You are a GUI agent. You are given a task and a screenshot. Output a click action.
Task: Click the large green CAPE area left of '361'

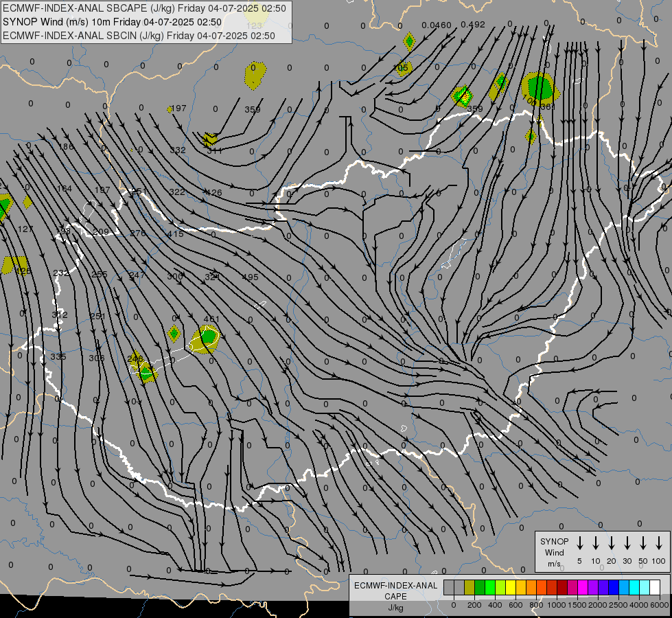pyautogui.click(x=540, y=87)
